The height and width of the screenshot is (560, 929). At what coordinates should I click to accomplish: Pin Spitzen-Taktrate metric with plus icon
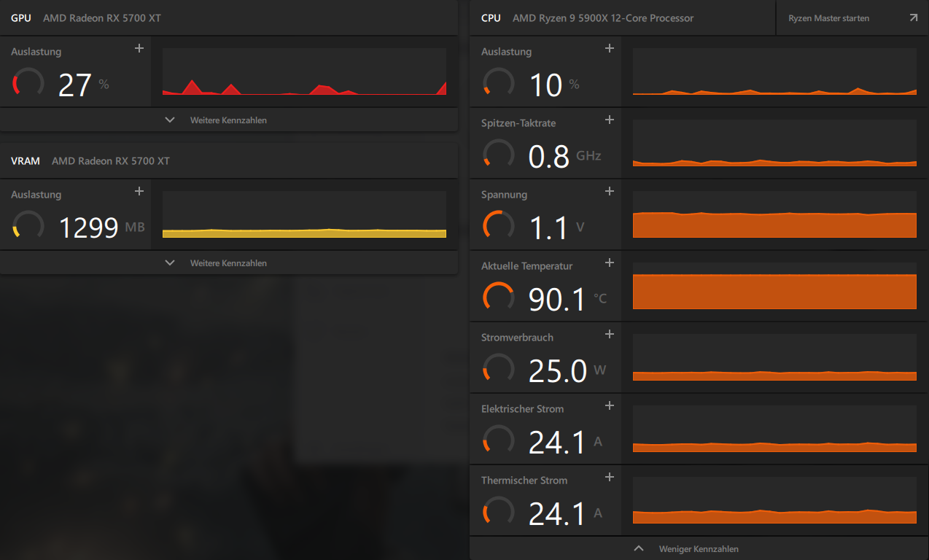point(610,120)
